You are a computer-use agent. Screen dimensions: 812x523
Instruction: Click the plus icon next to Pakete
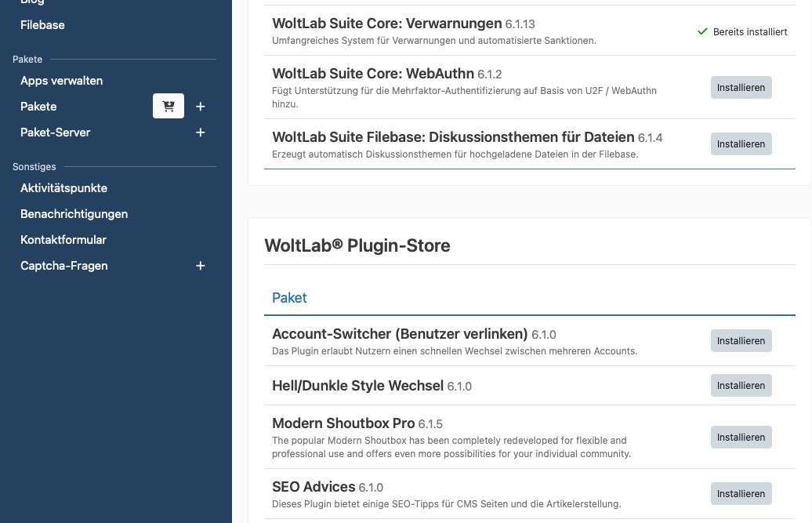point(201,107)
